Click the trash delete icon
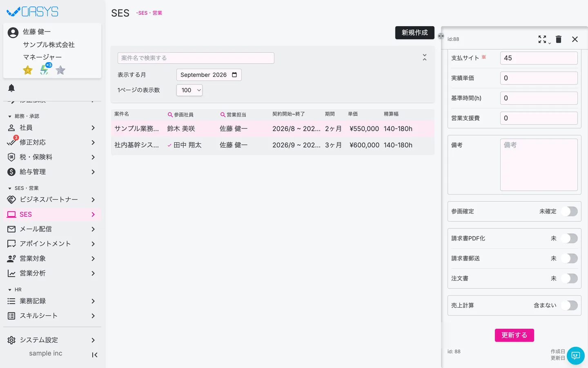This screenshot has height=368, width=588. tap(559, 39)
